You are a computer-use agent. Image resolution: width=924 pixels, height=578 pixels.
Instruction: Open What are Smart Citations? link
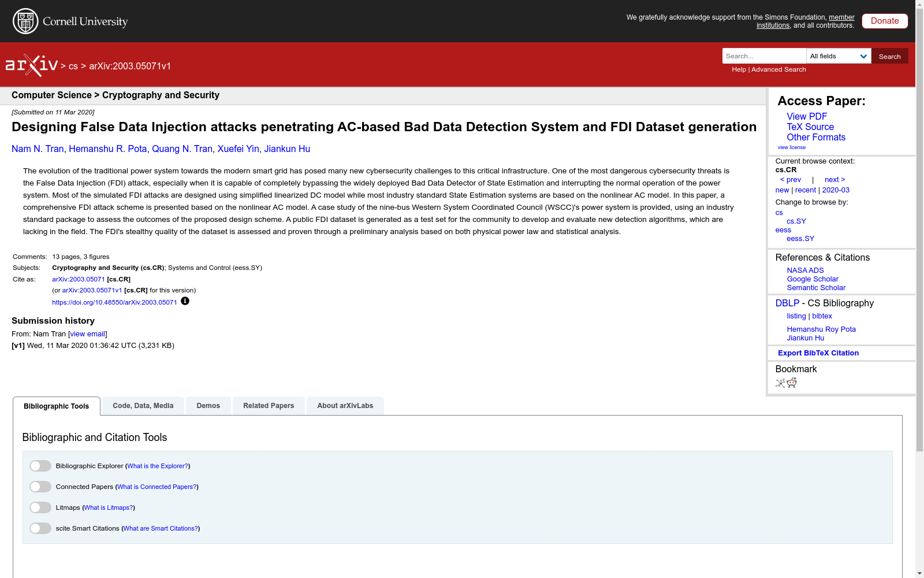click(x=161, y=528)
